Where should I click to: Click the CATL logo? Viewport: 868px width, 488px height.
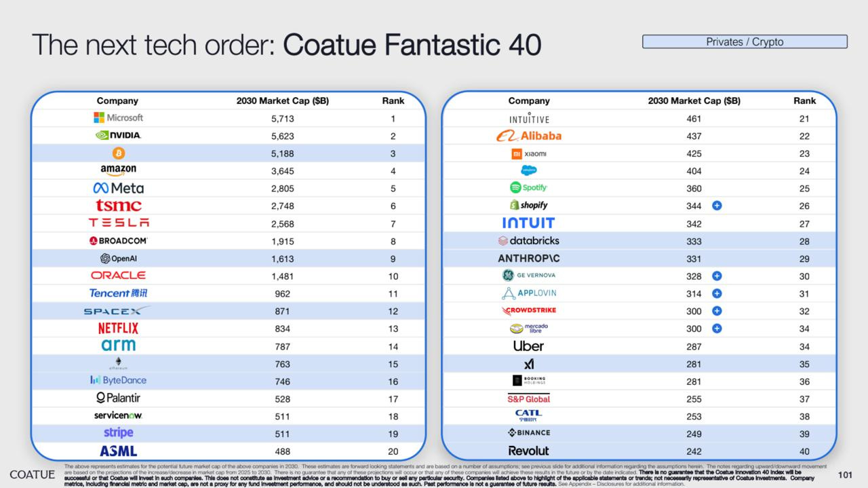pos(528,415)
